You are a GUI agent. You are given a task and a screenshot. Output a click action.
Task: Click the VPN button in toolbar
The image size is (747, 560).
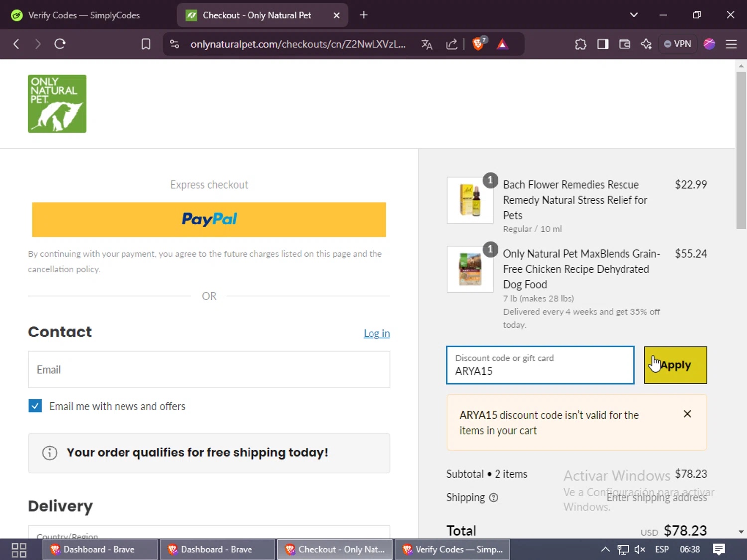click(677, 44)
